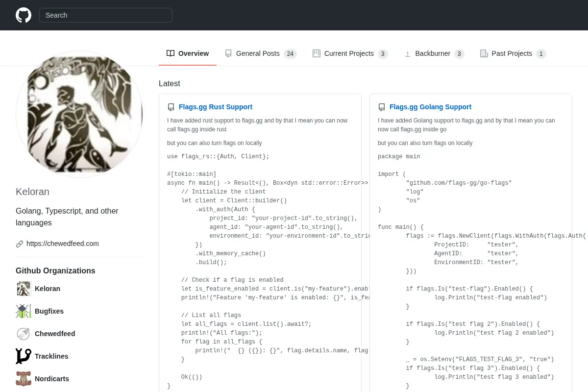Click the 'func main() {' code line

(400, 227)
